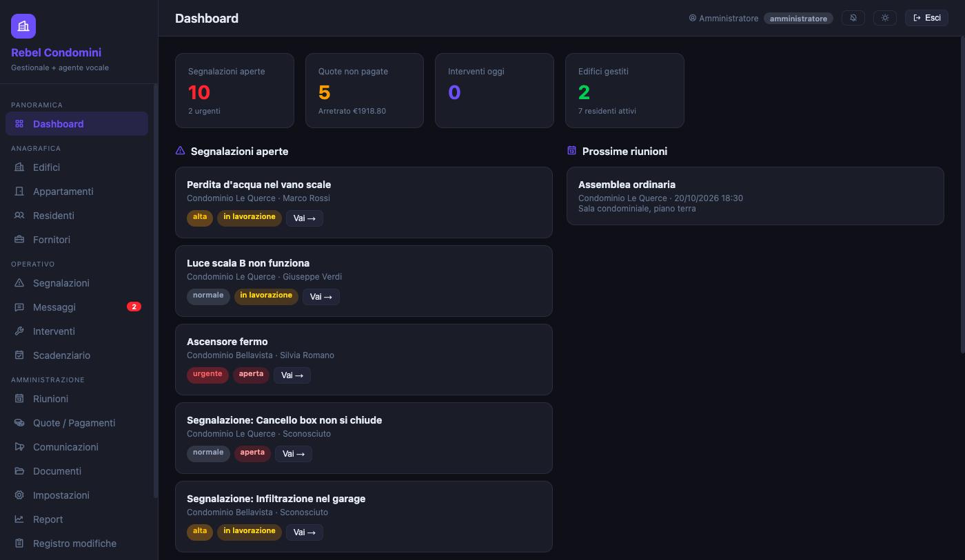Select Fornitori in the sidebar
The height and width of the screenshot is (560, 965).
click(77, 240)
